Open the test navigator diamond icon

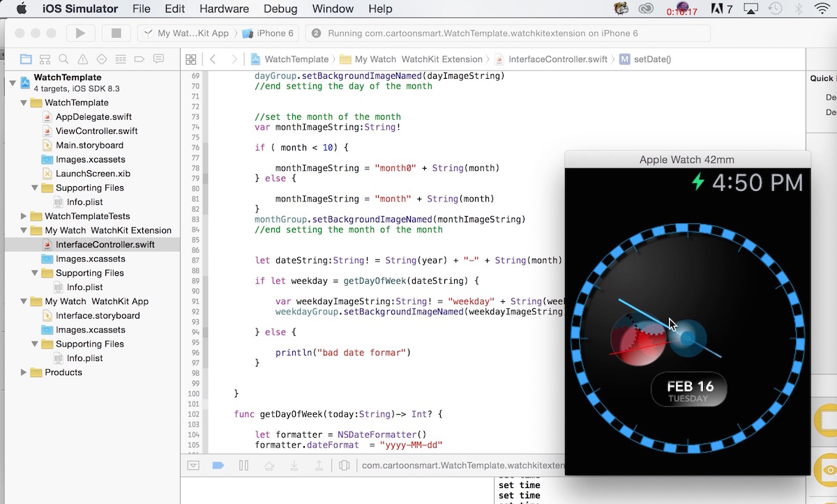(x=102, y=59)
